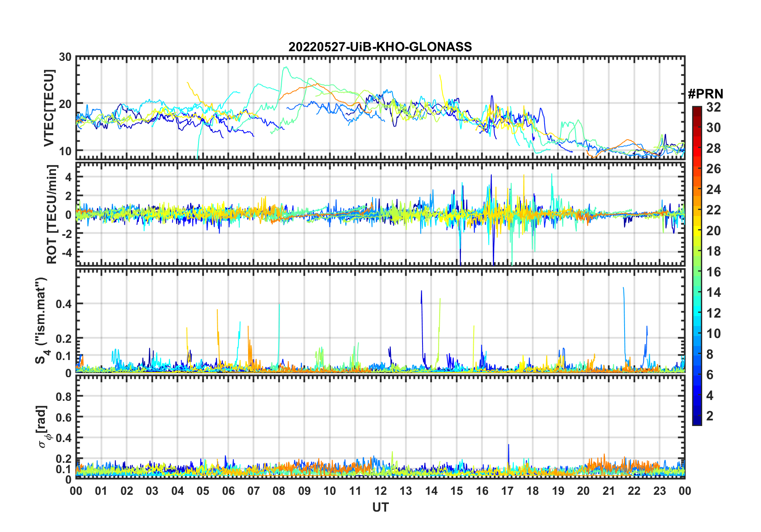Screen dimensions: 761x532
Task: Select x-axis hour label 11
Action: coord(355,491)
